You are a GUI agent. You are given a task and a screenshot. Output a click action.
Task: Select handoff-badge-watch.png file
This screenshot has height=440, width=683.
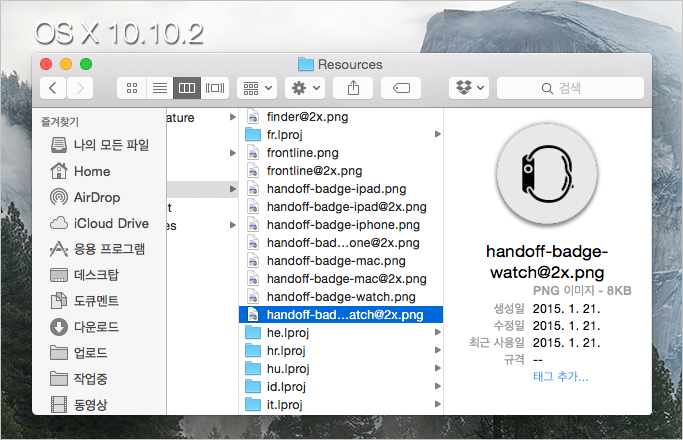[341, 297]
